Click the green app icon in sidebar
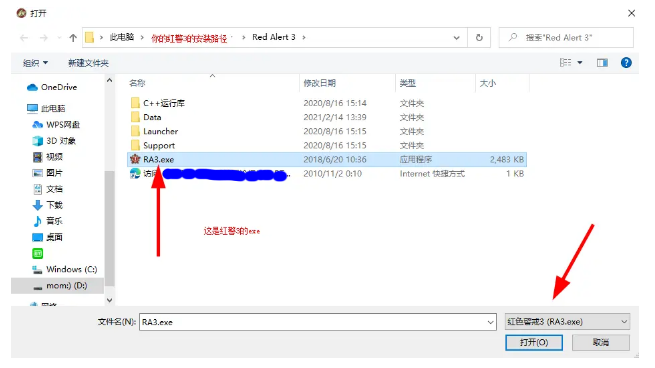Screen dimensions: 655x368 38,254
